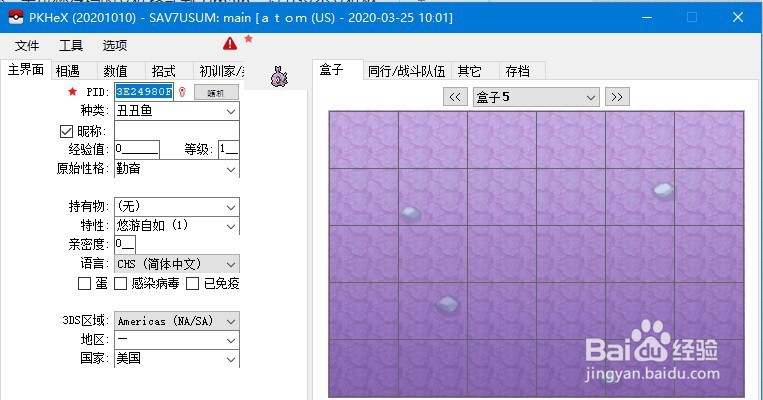Click the 昵称 nickname text field
The image size is (763, 400).
177,131
